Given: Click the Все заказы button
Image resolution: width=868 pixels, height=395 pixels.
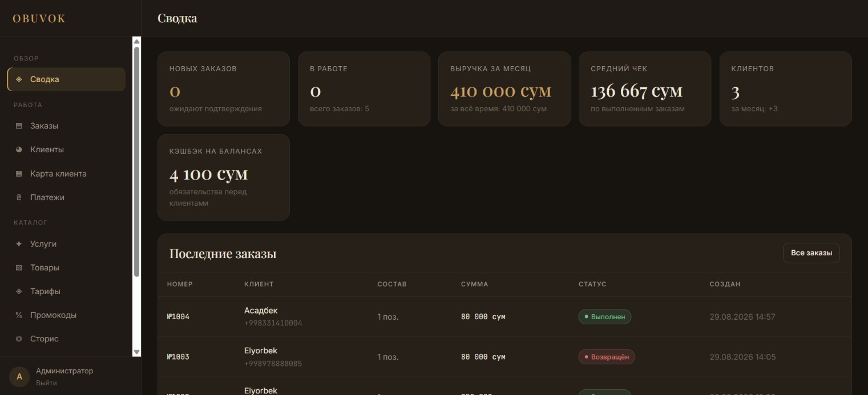Looking at the screenshot, I should pos(811,253).
